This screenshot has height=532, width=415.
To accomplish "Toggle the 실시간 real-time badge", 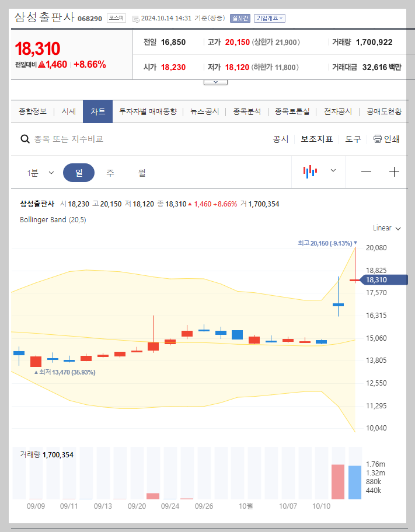I will click(x=240, y=18).
